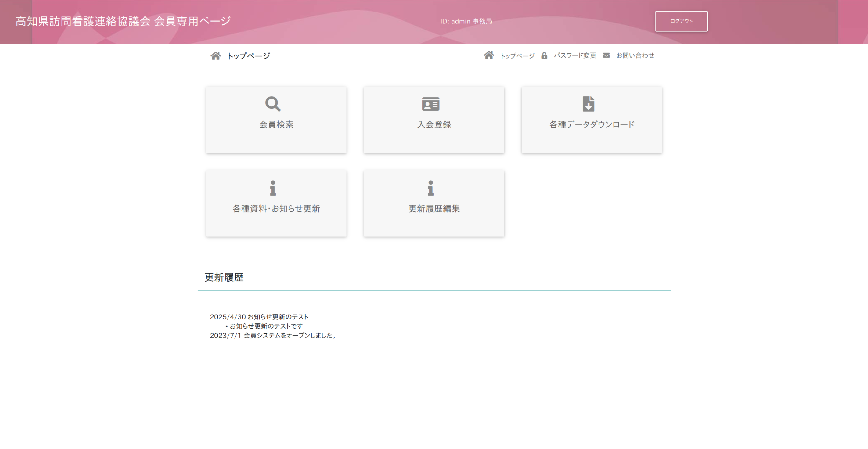Click the home icon in the right navigation
The height and width of the screenshot is (449, 868).
point(489,55)
